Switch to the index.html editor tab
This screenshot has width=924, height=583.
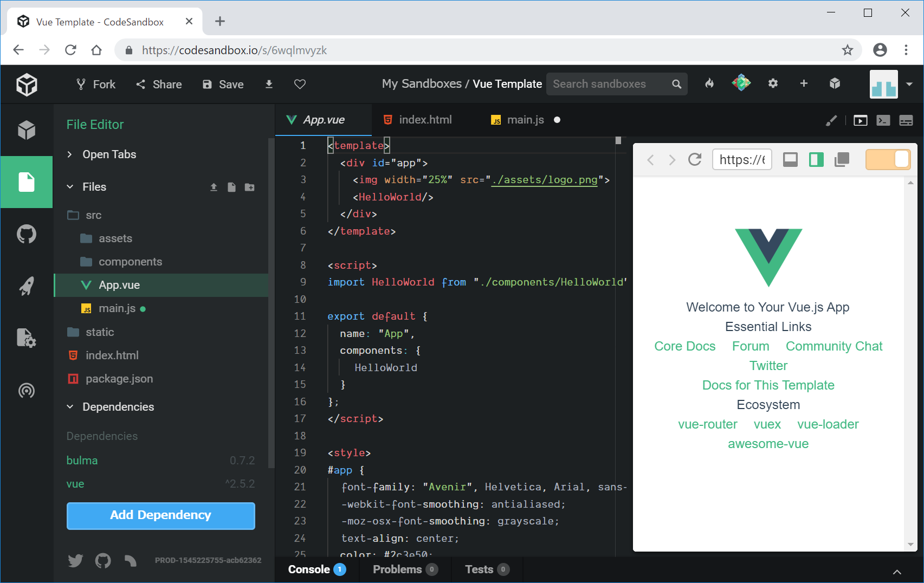pyautogui.click(x=424, y=120)
